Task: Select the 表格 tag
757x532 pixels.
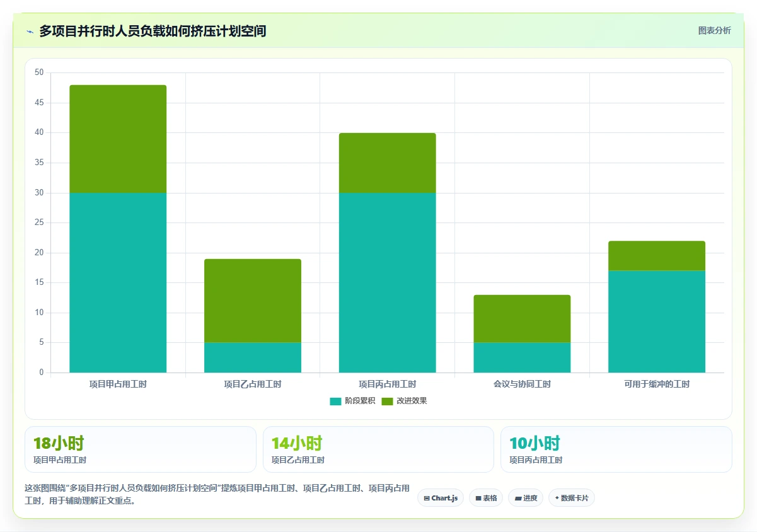Action: tap(486, 498)
